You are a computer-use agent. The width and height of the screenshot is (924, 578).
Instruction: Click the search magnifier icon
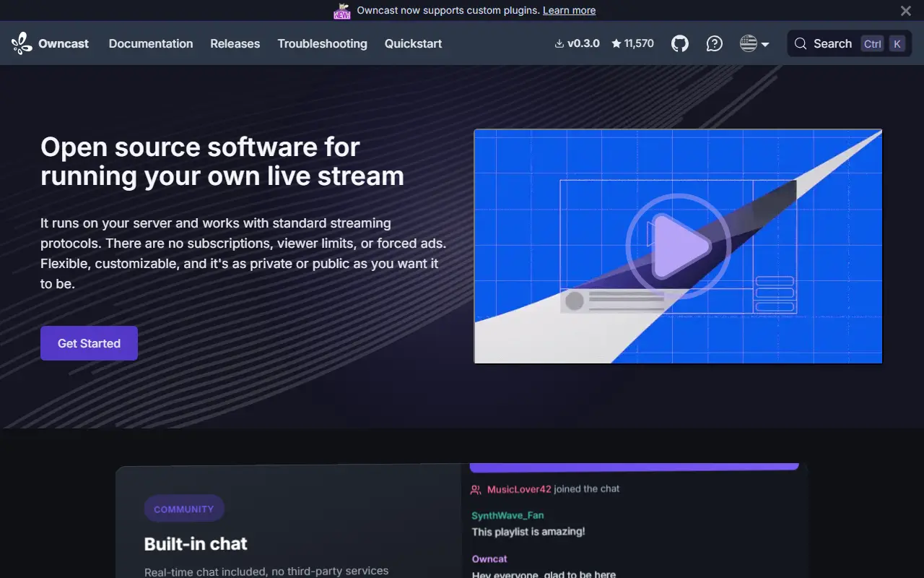[x=800, y=43]
